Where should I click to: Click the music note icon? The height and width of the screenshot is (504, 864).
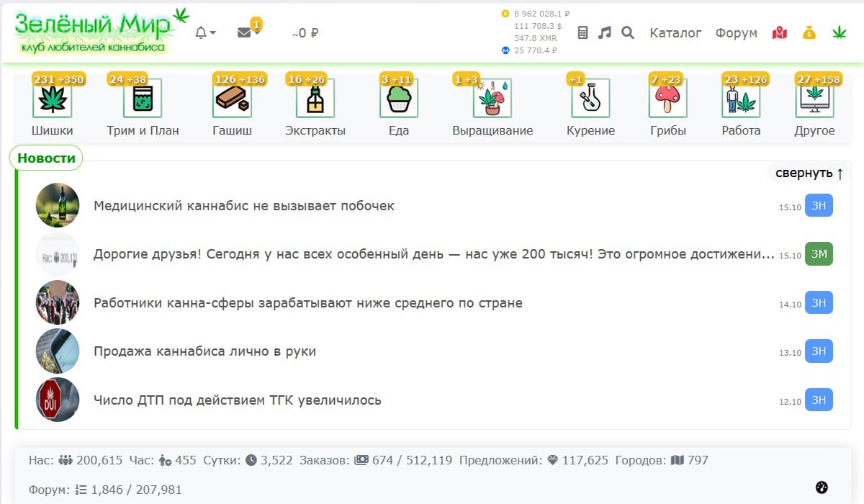coord(605,33)
